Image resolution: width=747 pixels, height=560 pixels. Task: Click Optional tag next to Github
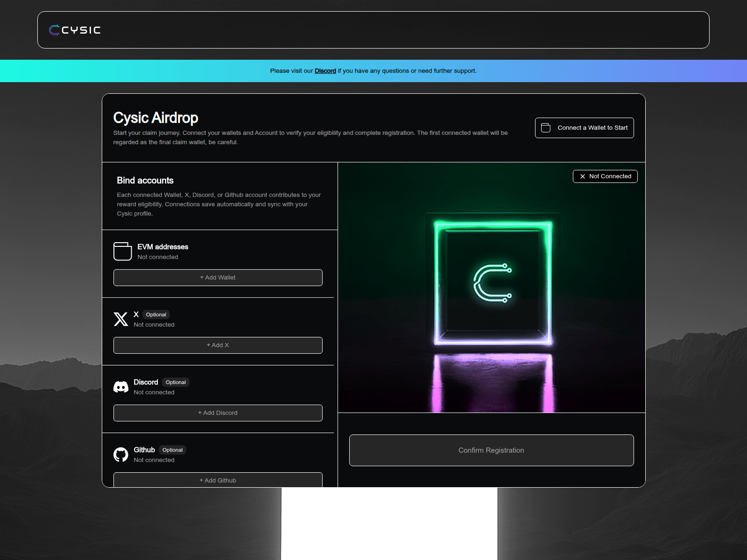pyautogui.click(x=172, y=450)
